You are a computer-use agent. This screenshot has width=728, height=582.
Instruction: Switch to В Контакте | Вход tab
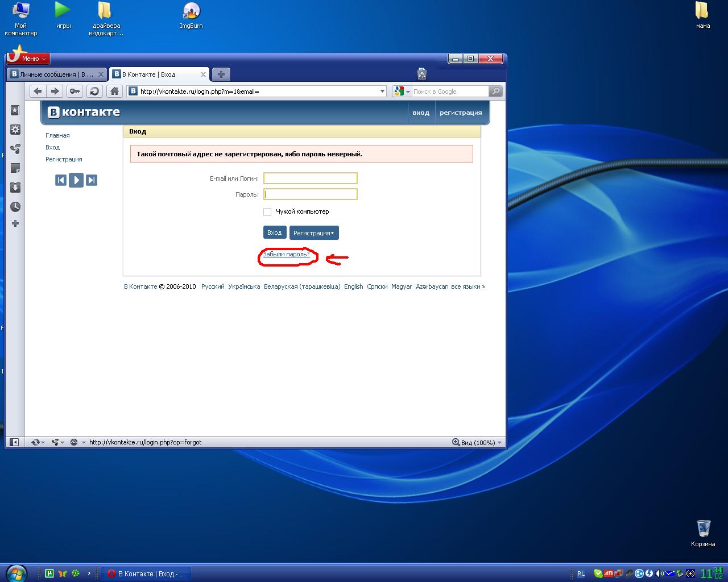coord(159,74)
